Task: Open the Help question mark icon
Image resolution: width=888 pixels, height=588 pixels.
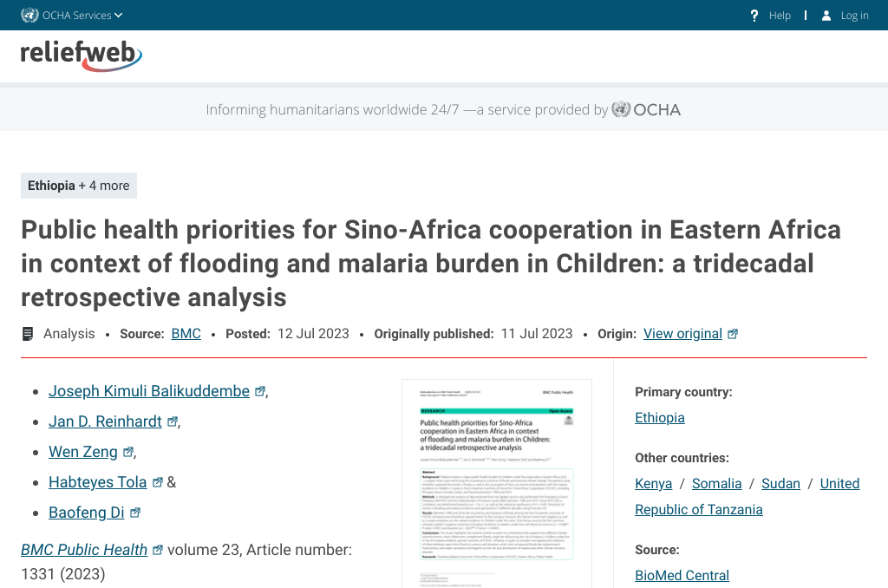Action: (754, 15)
